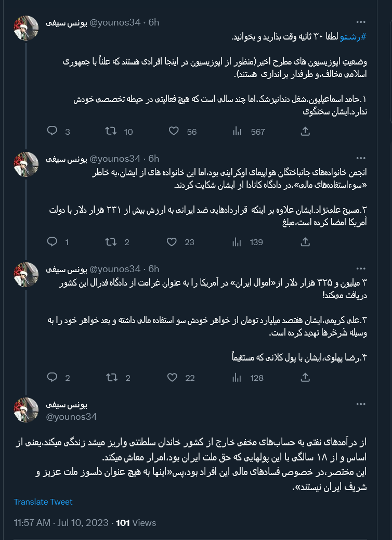Retweet the first tweet with 10 retweets
392x540 pixels.
111,131
